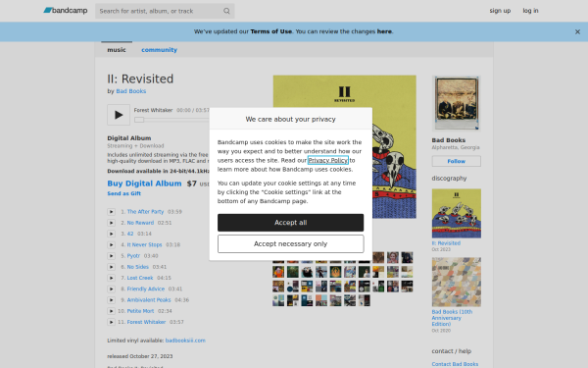Image resolution: width=588 pixels, height=368 pixels.
Task: Open the II: Revisited discography link
Action: (x=446, y=243)
